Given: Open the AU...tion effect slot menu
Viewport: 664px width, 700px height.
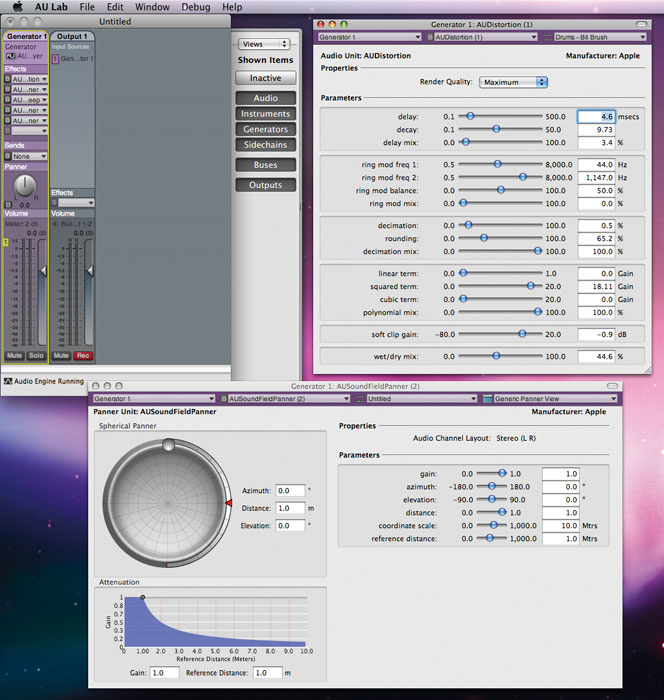Looking at the screenshot, I should pyautogui.click(x=29, y=79).
